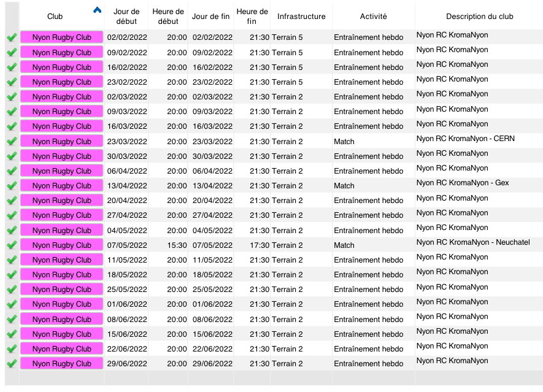Select pink Nyon Rugby Club tag on 23/03/2022 row
The image size is (543, 392).
click(x=61, y=141)
